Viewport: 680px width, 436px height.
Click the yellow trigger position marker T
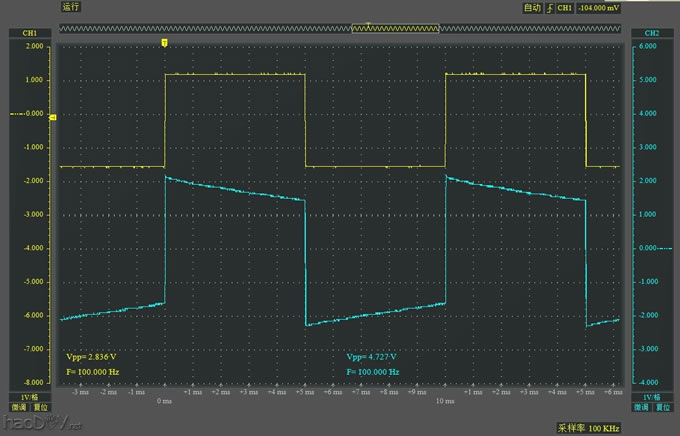[164, 43]
